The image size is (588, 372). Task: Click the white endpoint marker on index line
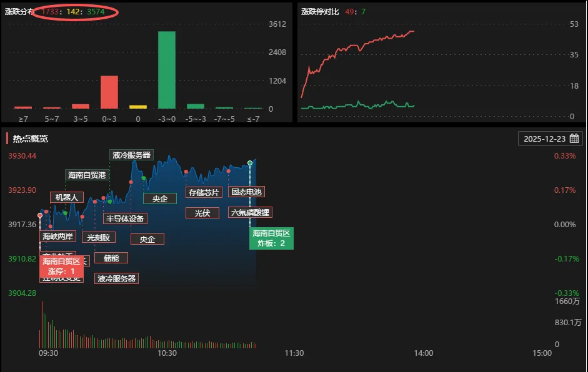tap(250, 163)
